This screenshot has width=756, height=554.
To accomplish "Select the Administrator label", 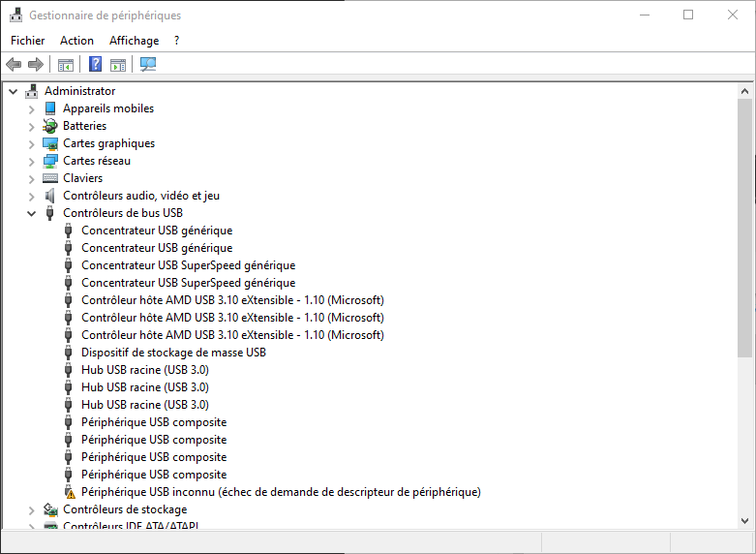I will [x=80, y=91].
